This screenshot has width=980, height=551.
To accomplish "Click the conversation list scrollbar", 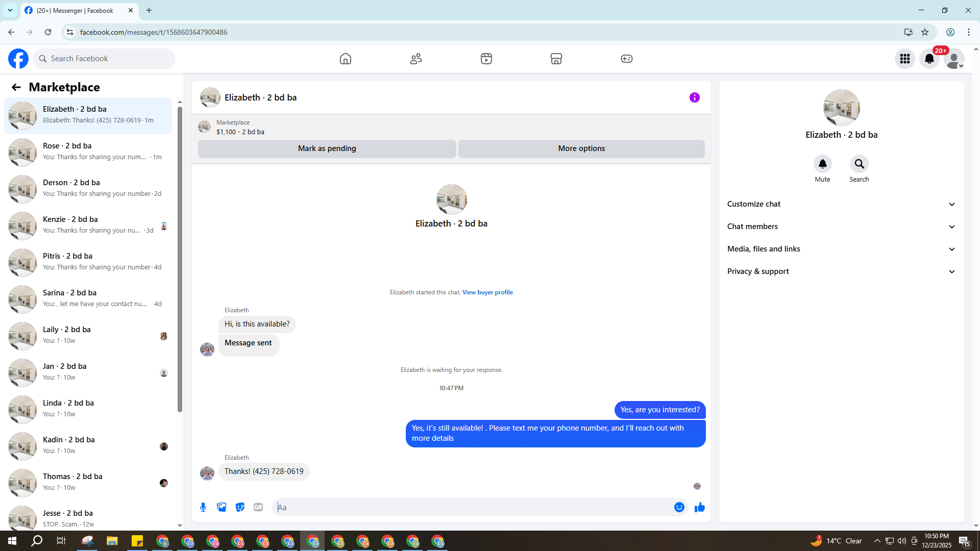I will 180,255.
